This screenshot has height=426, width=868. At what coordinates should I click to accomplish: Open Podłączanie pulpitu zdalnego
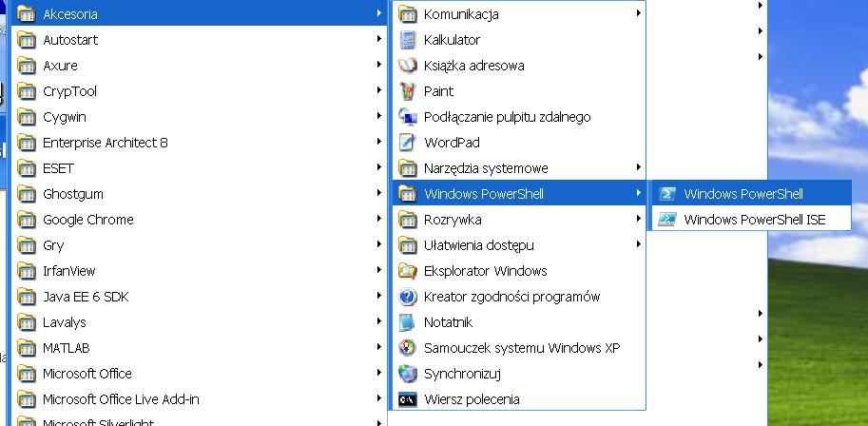[518, 117]
